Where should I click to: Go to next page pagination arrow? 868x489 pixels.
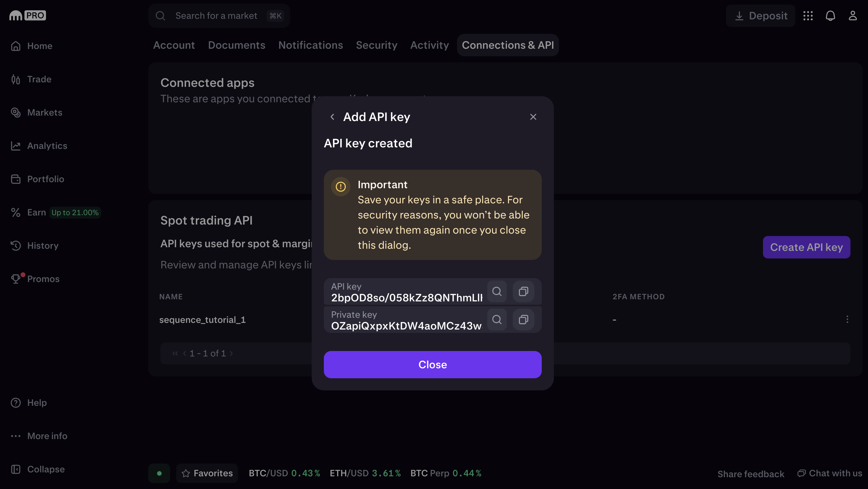[x=231, y=353]
